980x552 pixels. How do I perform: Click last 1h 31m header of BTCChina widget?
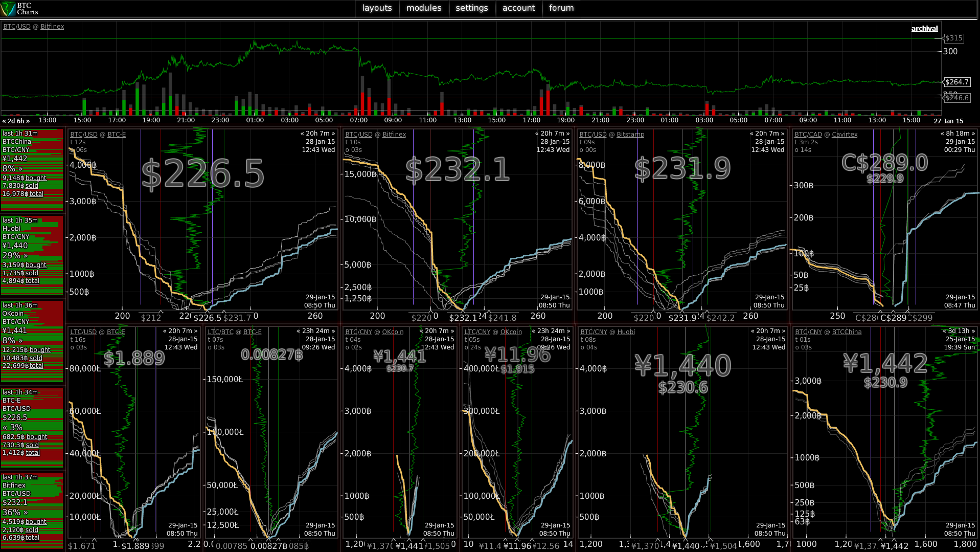coord(20,134)
